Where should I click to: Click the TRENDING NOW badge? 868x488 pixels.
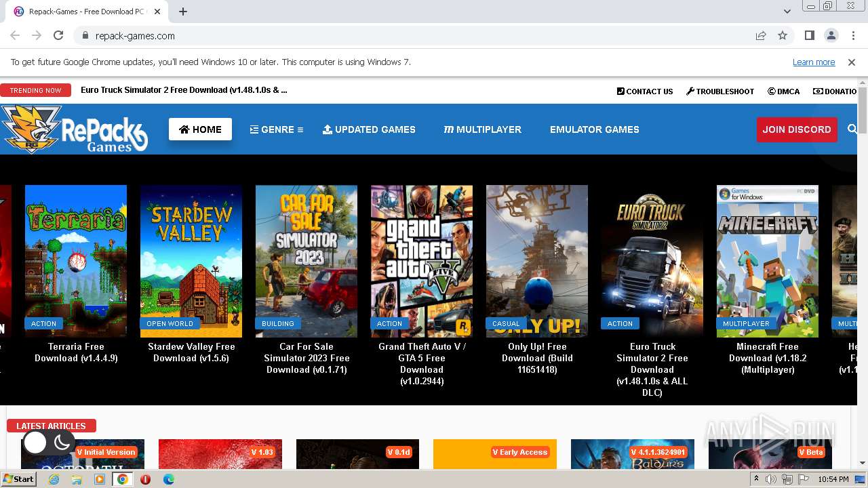[x=35, y=90]
